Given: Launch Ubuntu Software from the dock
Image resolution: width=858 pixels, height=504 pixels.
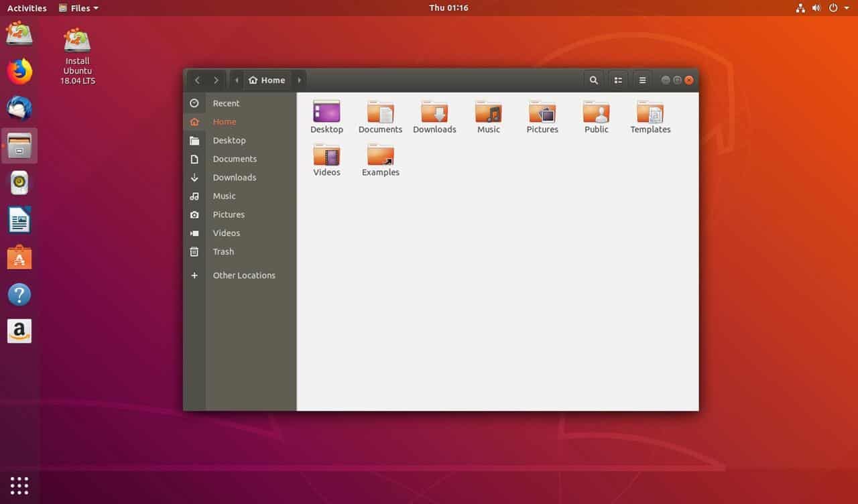Looking at the screenshot, I should coord(19,257).
